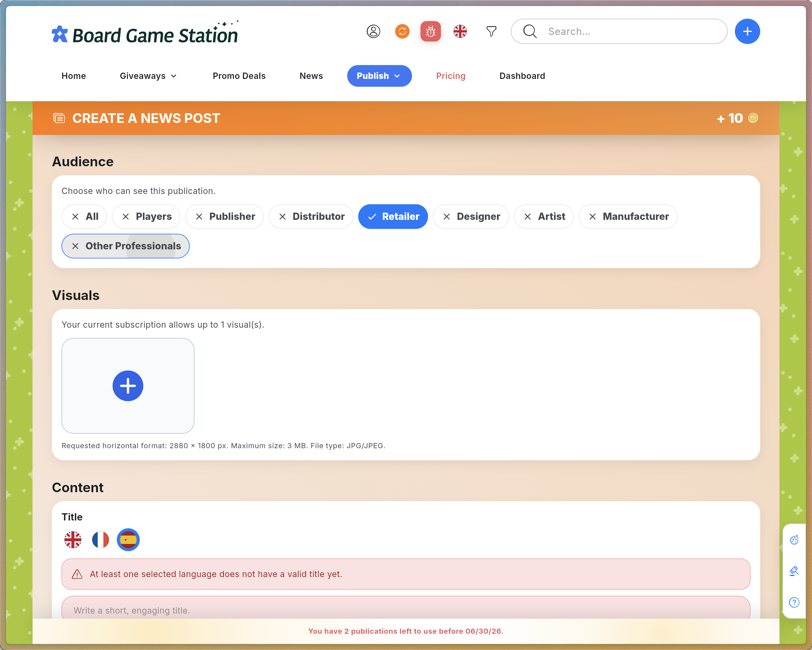Change site language via UK flag icon

coord(460,31)
